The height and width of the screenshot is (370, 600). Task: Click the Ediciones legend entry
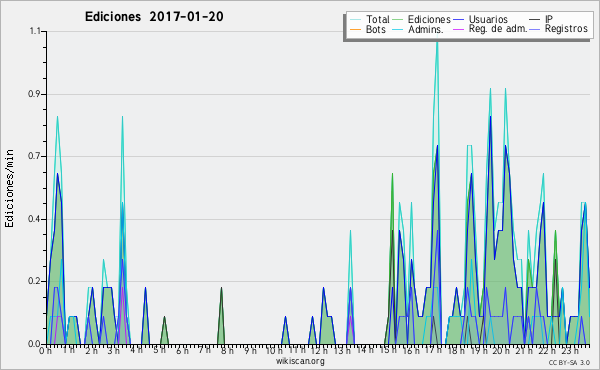[x=421, y=19]
